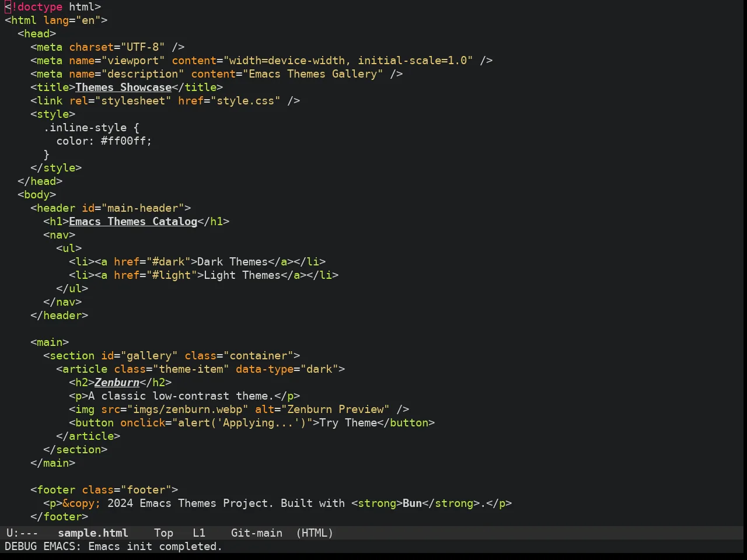Viewport: 747px width, 560px height.
Task: Click the italic 'Zenburn' heading text
Action: 117,382
